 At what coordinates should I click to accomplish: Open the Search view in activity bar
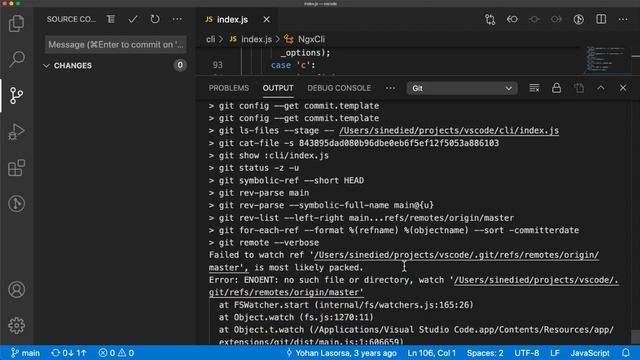click(x=16, y=59)
